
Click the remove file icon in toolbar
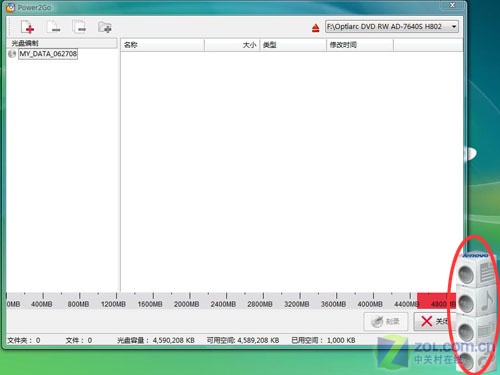pos(53,27)
